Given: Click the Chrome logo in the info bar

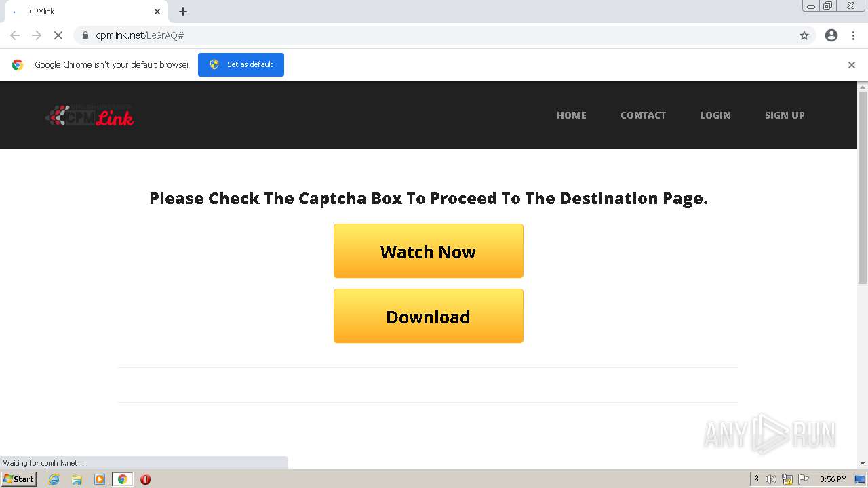Looking at the screenshot, I should coord(18,65).
